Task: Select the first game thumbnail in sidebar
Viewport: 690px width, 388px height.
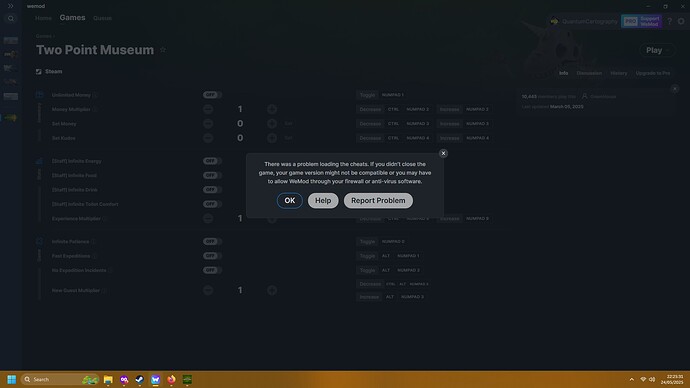Action: [11, 40]
